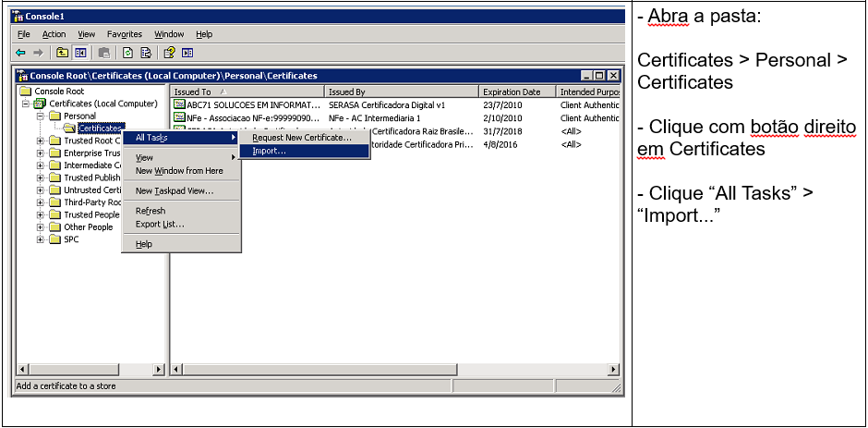
Task: Expand the Trusted Publishers tree node
Action: click(x=40, y=178)
